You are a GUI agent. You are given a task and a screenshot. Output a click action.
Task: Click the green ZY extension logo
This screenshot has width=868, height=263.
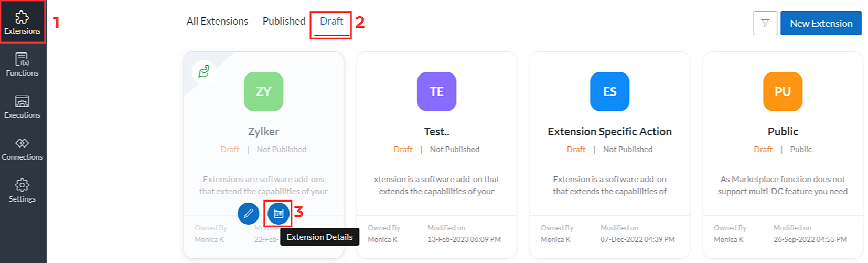[263, 91]
